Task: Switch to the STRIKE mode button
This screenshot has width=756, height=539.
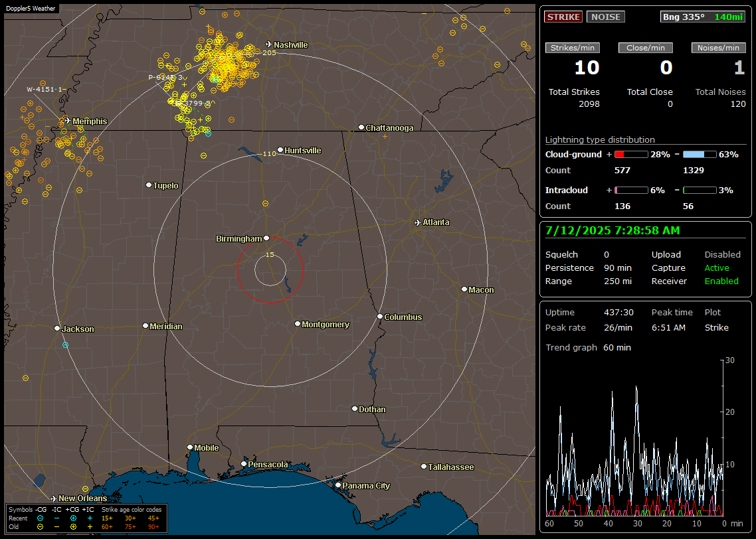Action: coord(563,17)
